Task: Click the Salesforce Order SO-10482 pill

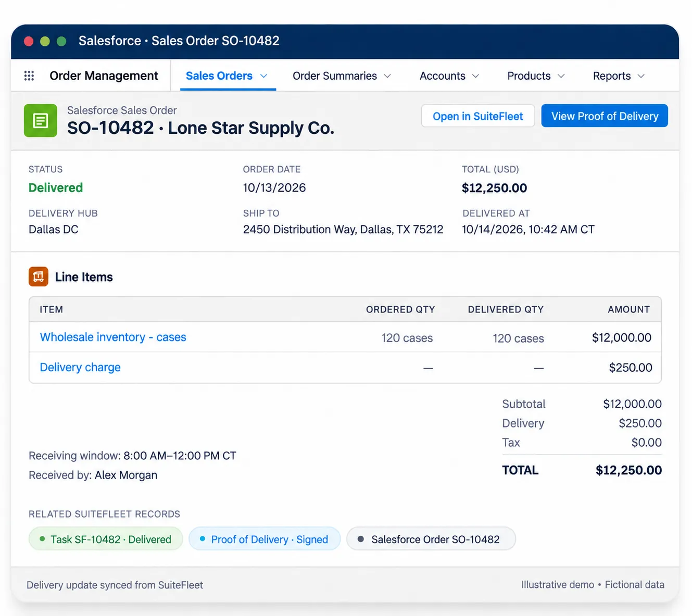Action: [x=431, y=539]
